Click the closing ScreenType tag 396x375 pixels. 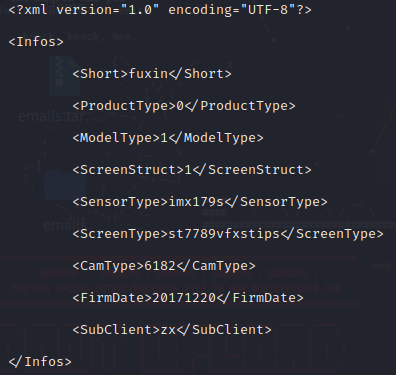[332, 234]
